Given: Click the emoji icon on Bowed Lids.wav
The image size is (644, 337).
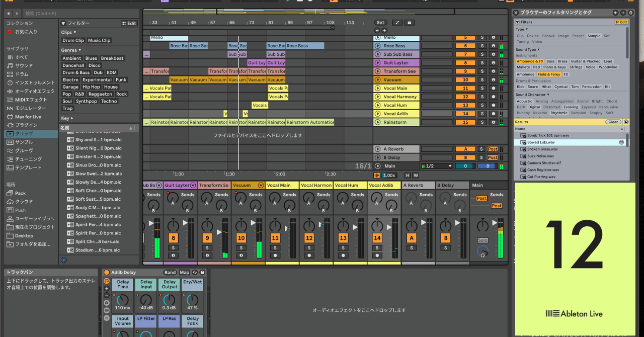Looking at the screenshot, I should tap(621, 142).
